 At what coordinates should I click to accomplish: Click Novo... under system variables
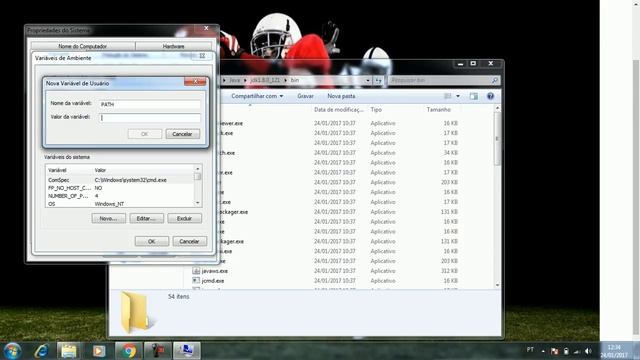tap(109, 218)
